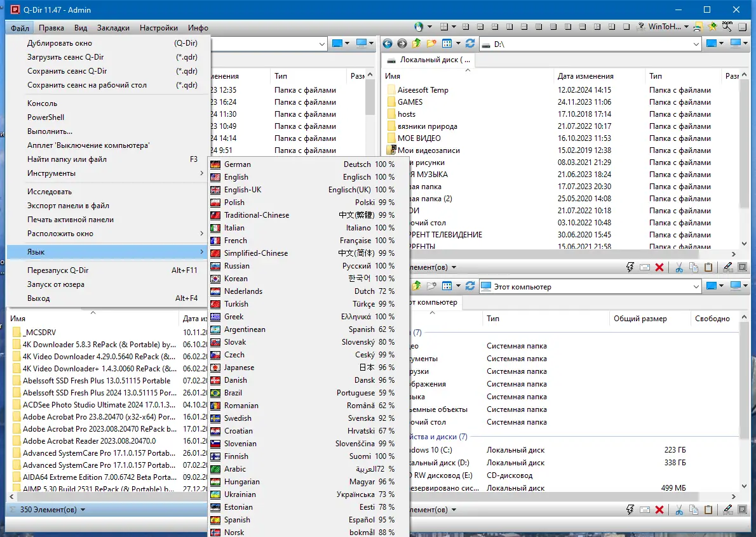This screenshot has width=756, height=537.
Task: Click the globe internet icon in main toolbar
Action: pos(419,27)
